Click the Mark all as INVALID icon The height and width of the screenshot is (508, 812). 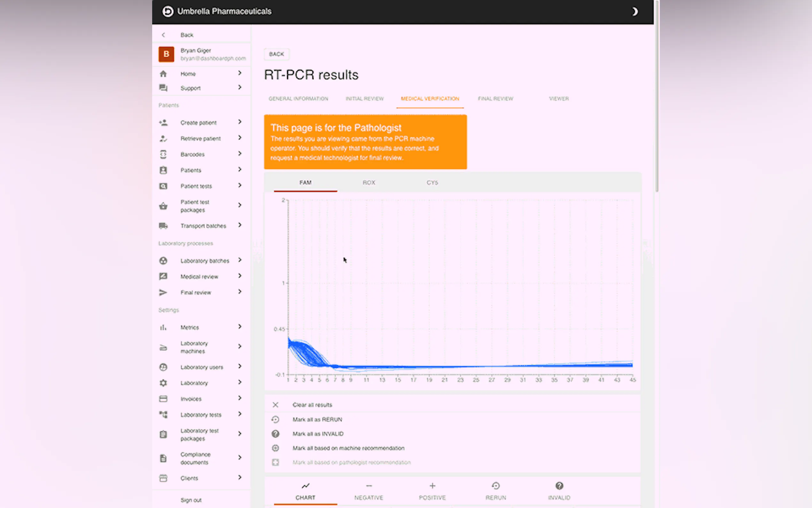tap(275, 434)
